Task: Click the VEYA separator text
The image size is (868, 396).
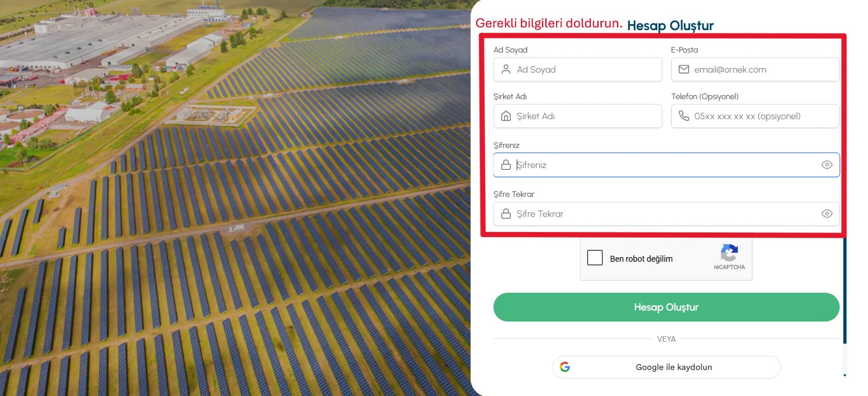Action: tap(666, 339)
